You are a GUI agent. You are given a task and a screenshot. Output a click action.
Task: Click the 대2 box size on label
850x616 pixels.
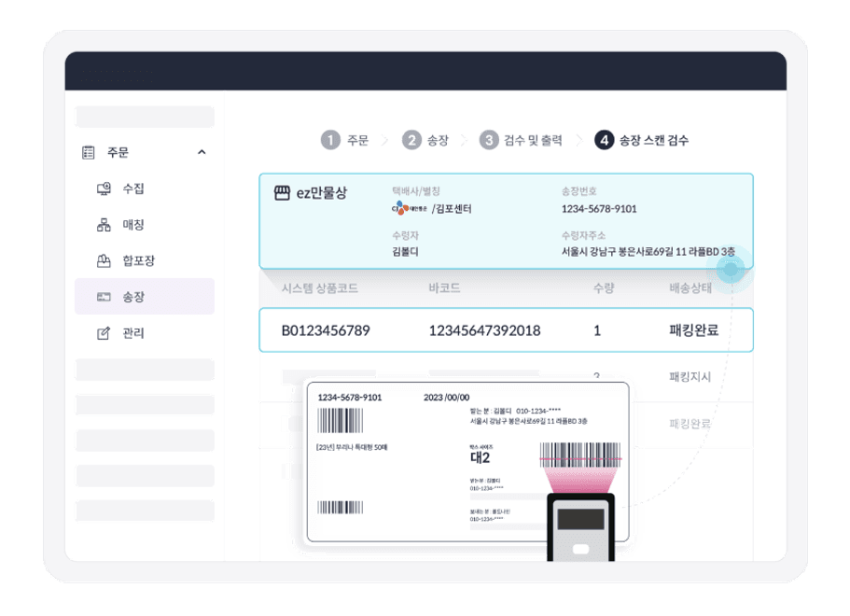(480, 457)
